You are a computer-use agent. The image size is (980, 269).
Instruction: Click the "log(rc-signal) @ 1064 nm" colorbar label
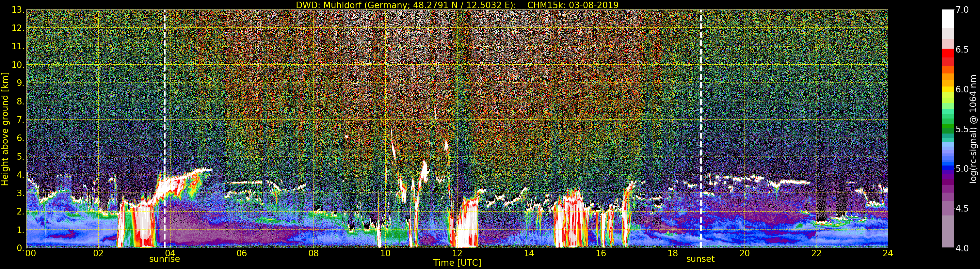[974, 128]
